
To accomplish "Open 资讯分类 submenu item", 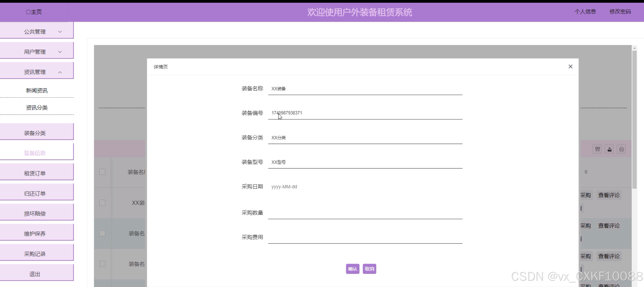I will 37,107.
